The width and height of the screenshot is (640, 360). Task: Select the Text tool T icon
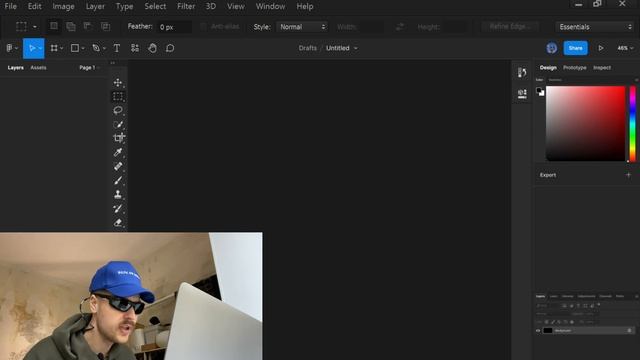tap(117, 48)
